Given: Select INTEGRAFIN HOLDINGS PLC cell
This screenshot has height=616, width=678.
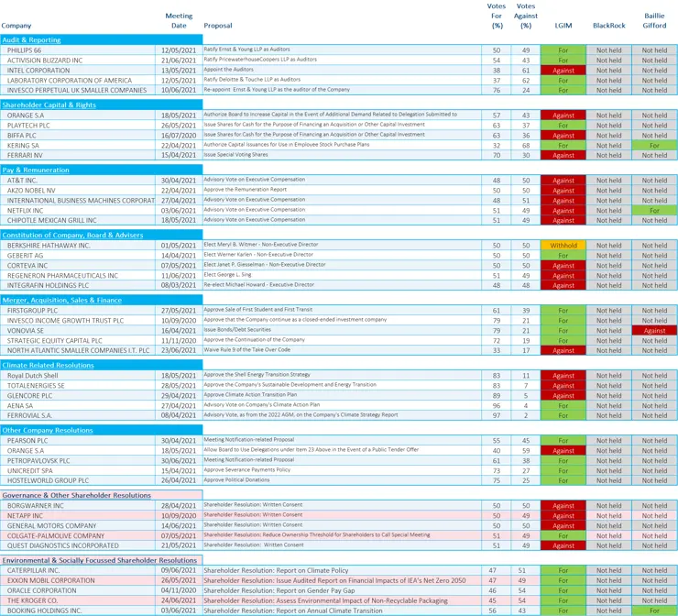Looking at the screenshot, I should click(x=78, y=285).
